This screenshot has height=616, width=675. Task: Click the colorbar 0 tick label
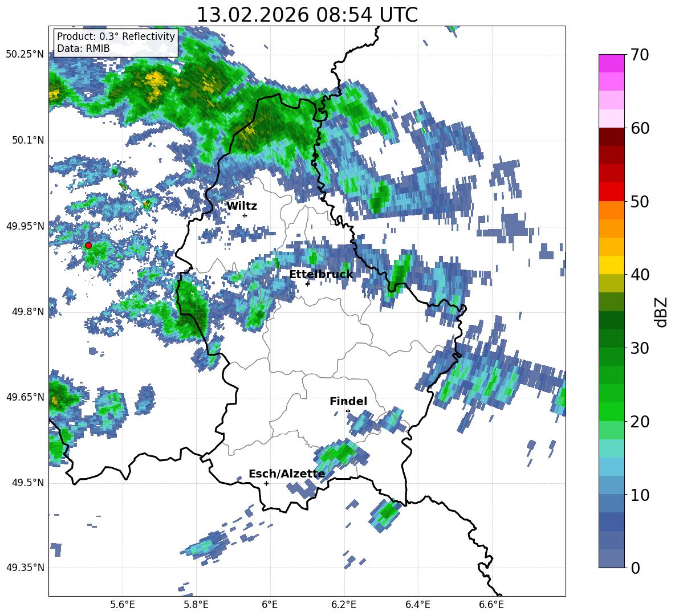[x=635, y=568]
